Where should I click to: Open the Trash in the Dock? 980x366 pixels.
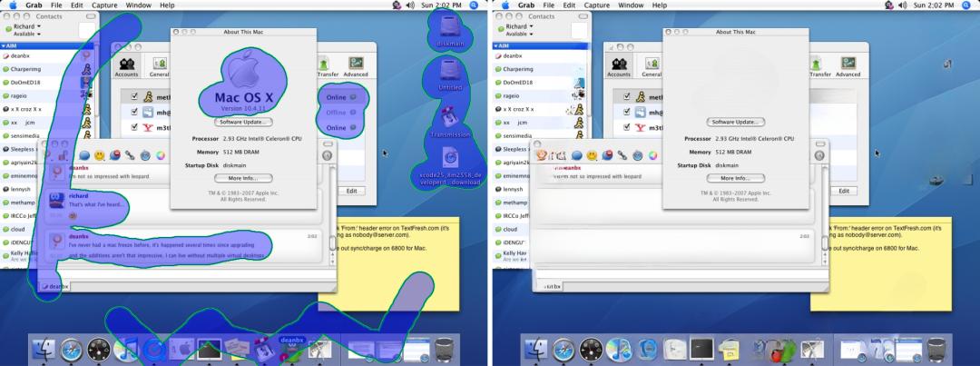pos(445,350)
